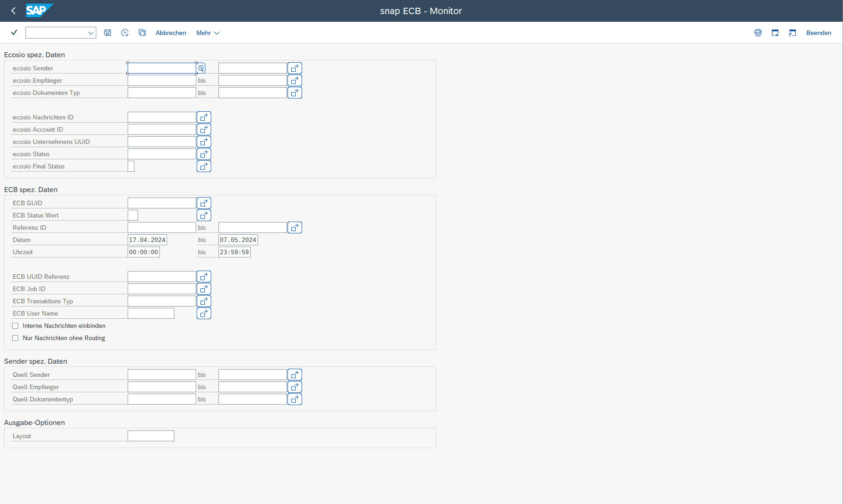This screenshot has width=843, height=504.
Task: Check Nur Nachrichten ohne Routing
Action: point(15,338)
